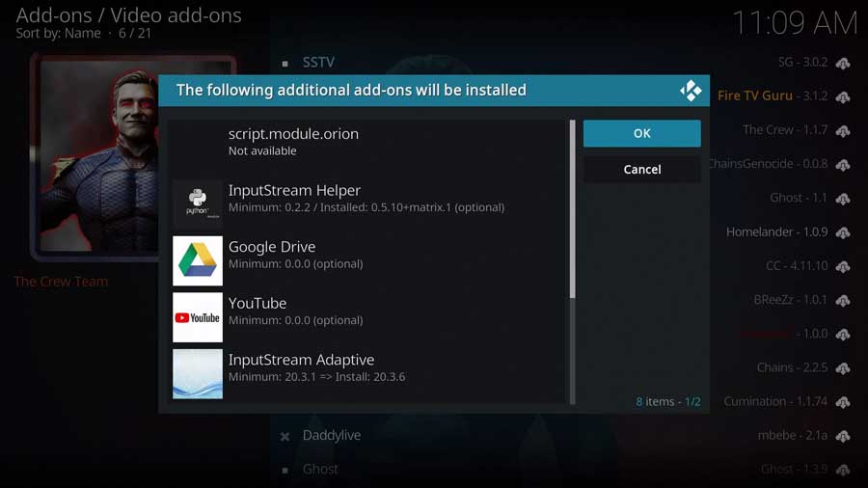The height and width of the screenshot is (488, 868).
Task: Click the cloud icon beside mbebe - 2.1a
Action: pyautogui.click(x=843, y=437)
